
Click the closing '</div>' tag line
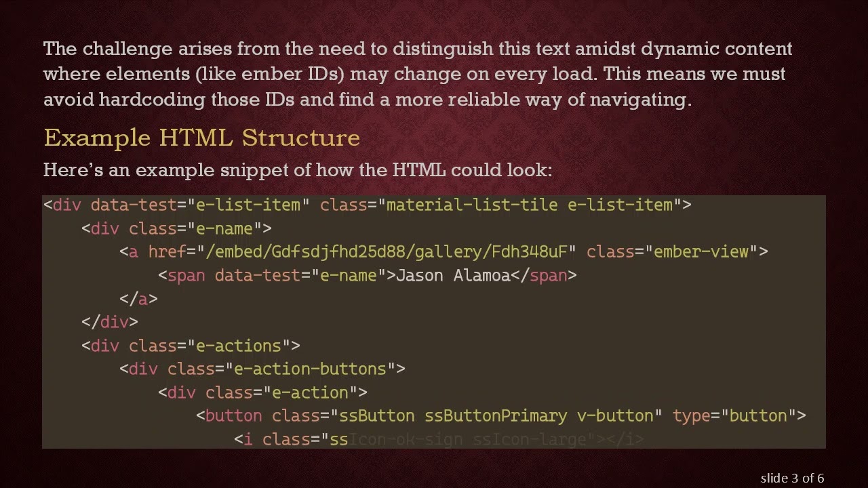(x=110, y=322)
